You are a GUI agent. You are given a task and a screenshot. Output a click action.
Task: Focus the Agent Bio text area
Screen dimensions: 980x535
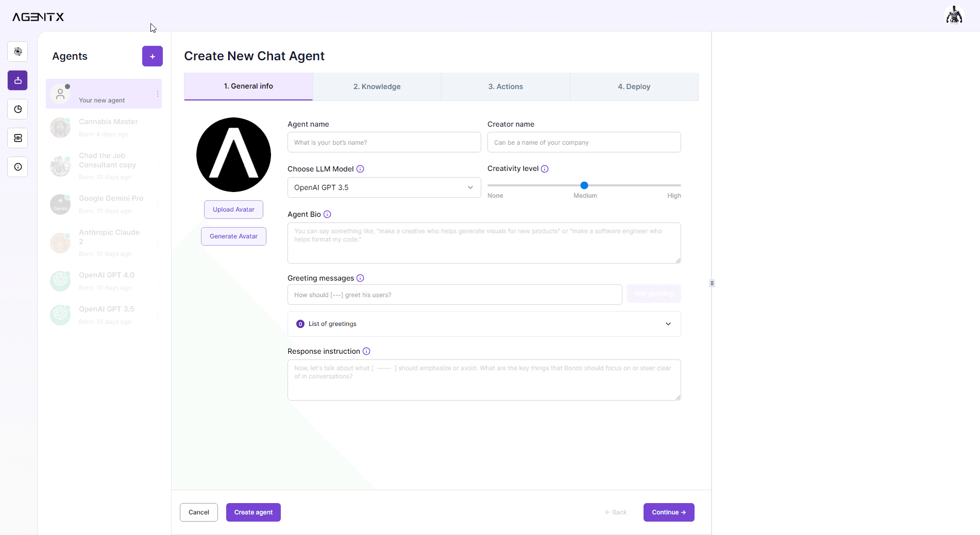coord(484,243)
